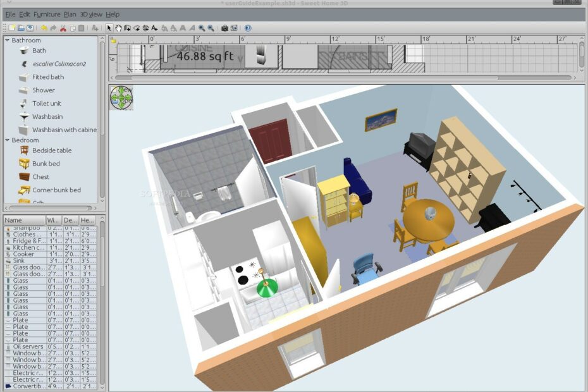Screen dimensions: 588x392
Task: Click the furniture catalog horizontal scrollbar
Action: coord(50,208)
